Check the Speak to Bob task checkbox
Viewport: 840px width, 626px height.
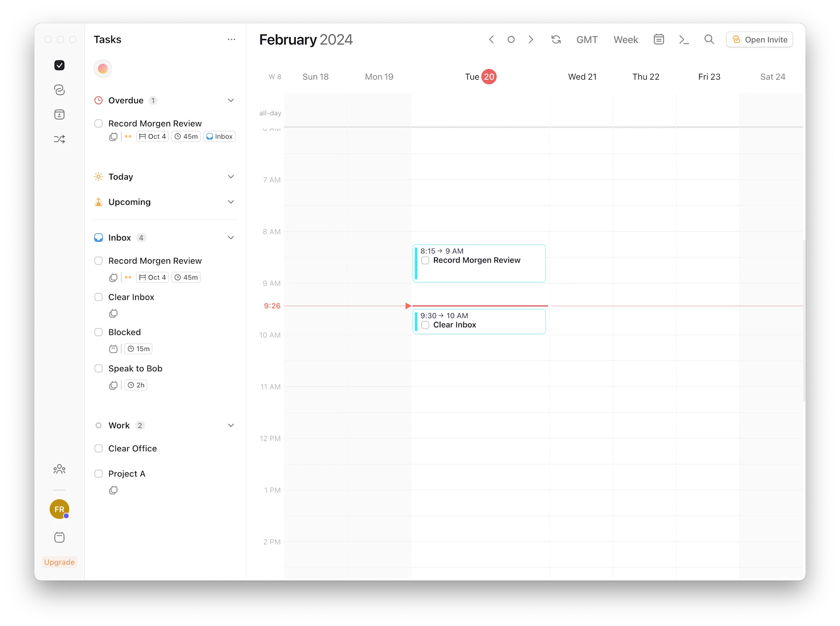(99, 369)
